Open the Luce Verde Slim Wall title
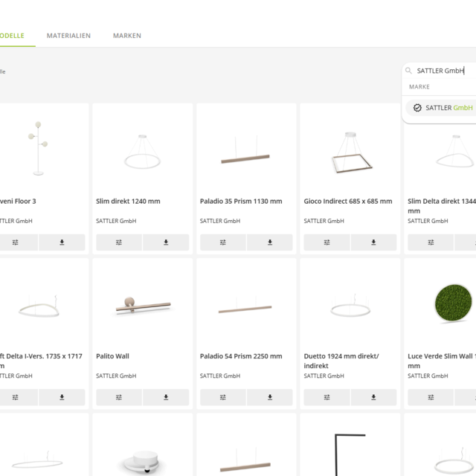The width and height of the screenshot is (476, 476). coord(442,361)
